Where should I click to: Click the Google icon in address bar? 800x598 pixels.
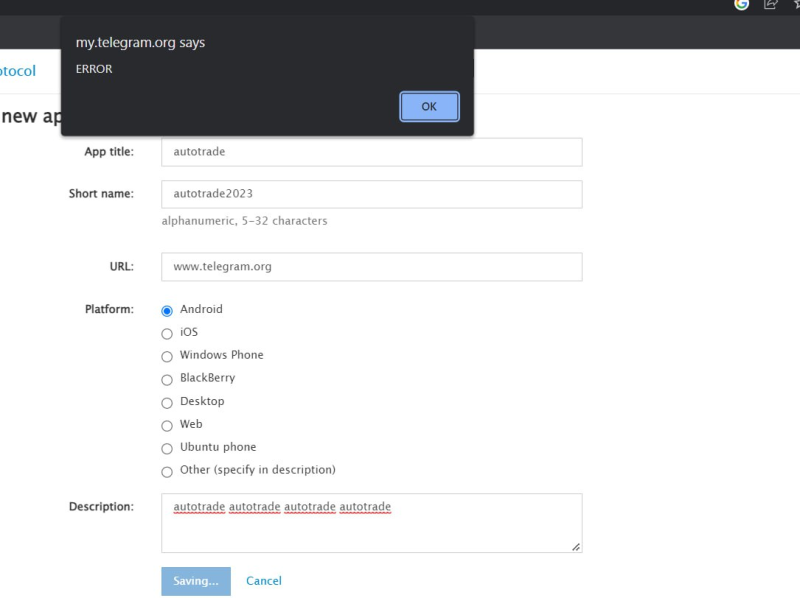742,5
